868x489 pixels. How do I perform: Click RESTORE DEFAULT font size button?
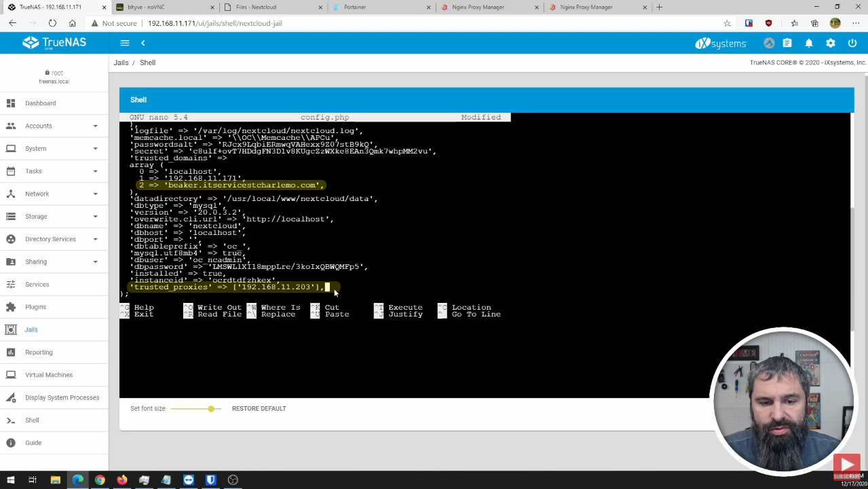(x=259, y=408)
